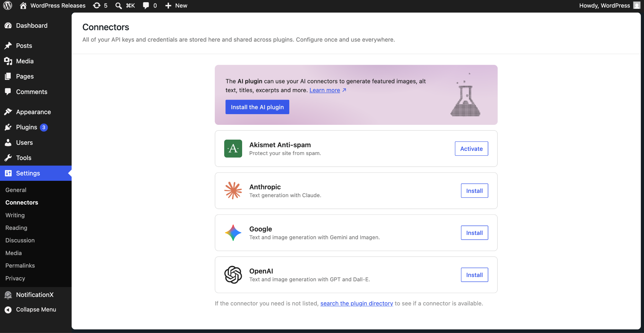Screen dimensions: 644x333
Task: Install the OpenAI connector
Action: tap(475, 275)
